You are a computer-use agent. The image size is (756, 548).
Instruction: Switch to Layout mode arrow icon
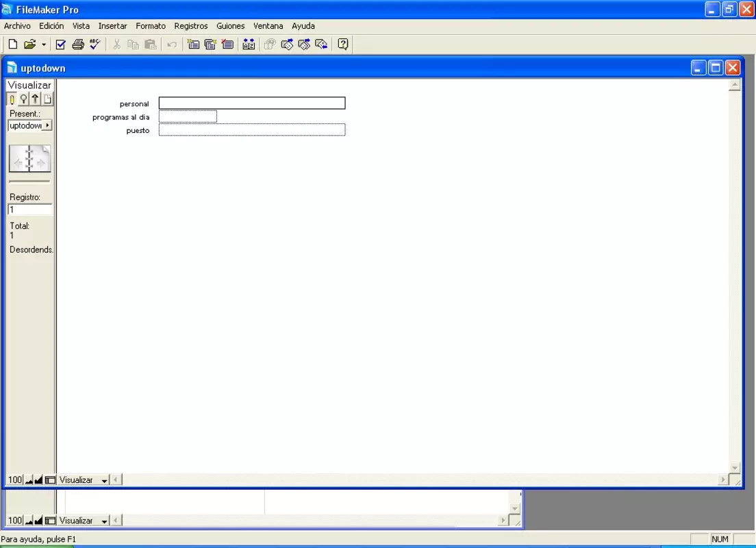[x=35, y=99]
